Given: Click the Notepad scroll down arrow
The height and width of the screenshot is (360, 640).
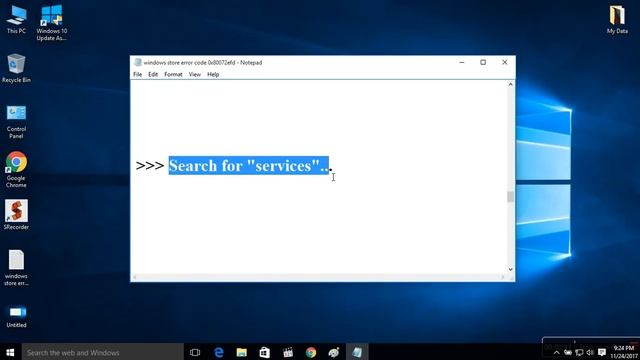Looking at the screenshot, I should pyautogui.click(x=510, y=269).
